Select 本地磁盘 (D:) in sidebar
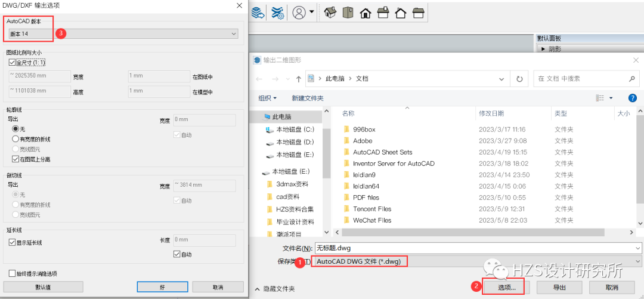The height and width of the screenshot is (299, 644). 290,142
